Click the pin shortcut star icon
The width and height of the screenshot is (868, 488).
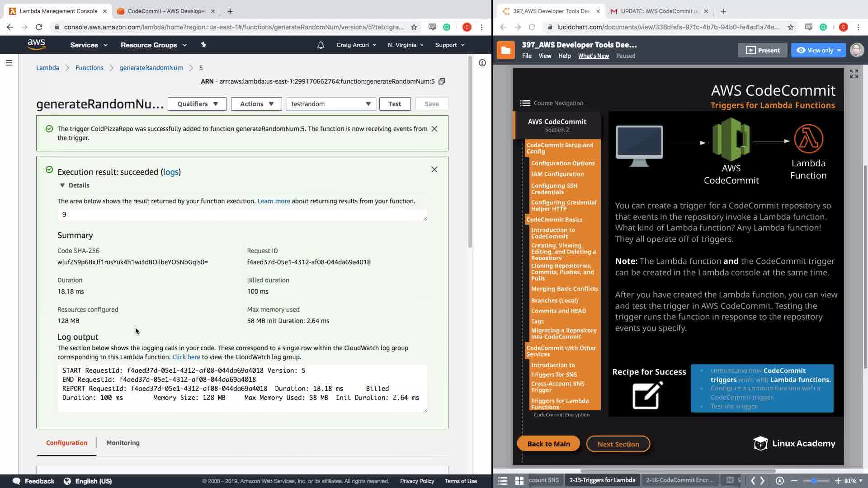(203, 45)
